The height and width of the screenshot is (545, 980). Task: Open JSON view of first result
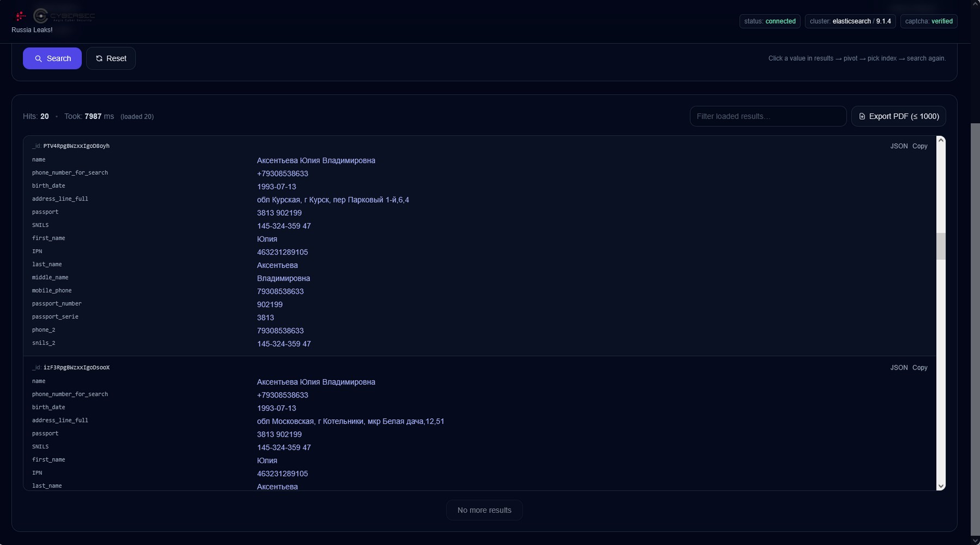coord(899,146)
